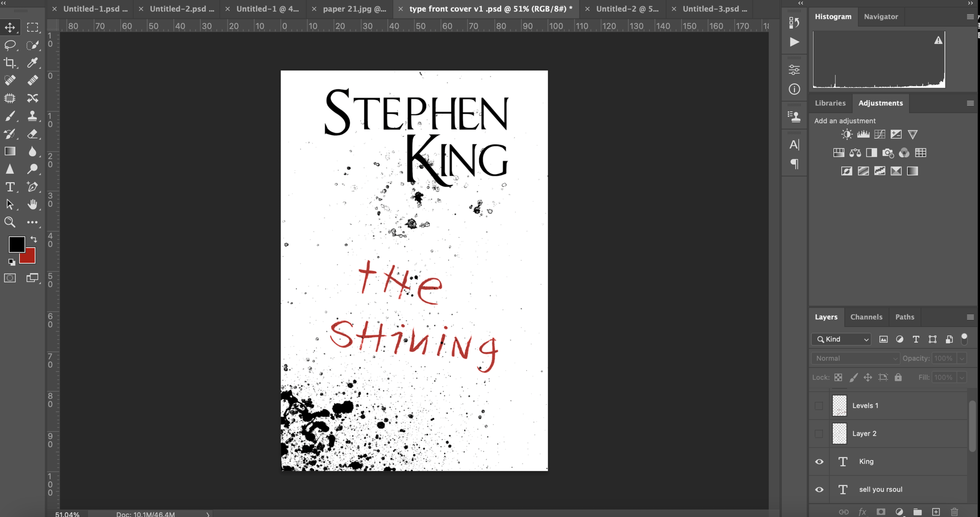Select the Horizontal Type tool
980x517 pixels.
pos(10,187)
